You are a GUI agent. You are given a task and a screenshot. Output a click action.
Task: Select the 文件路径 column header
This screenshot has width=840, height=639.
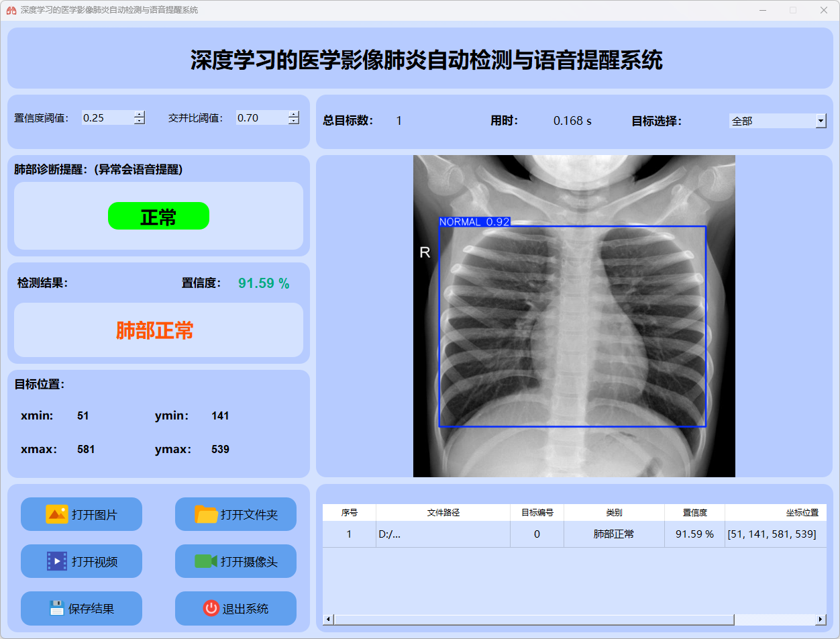click(x=443, y=512)
